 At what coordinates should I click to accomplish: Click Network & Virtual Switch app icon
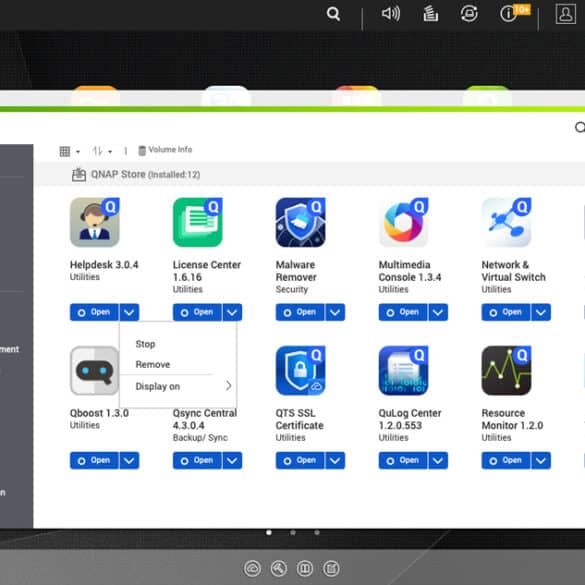[506, 222]
